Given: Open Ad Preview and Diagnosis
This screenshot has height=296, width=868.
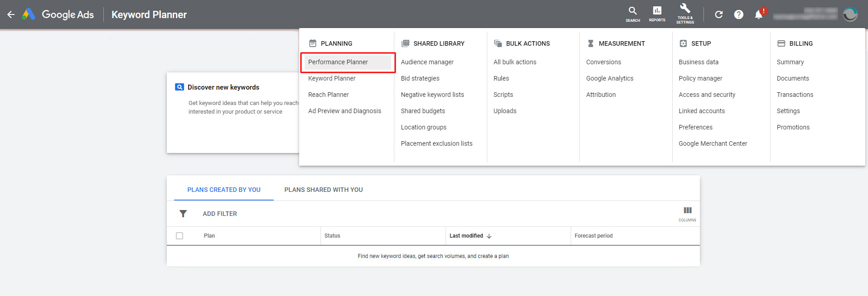Looking at the screenshot, I should point(344,111).
